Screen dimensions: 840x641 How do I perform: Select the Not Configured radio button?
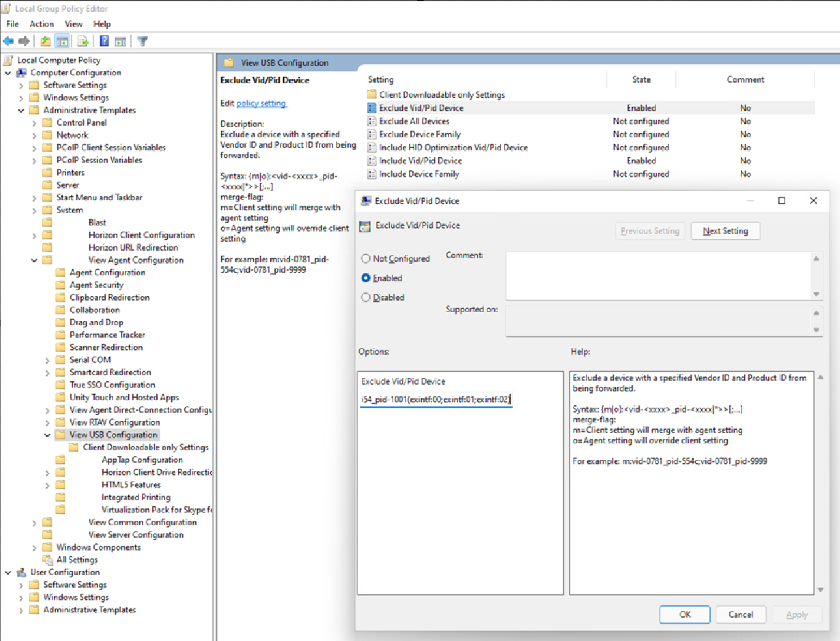coord(366,259)
